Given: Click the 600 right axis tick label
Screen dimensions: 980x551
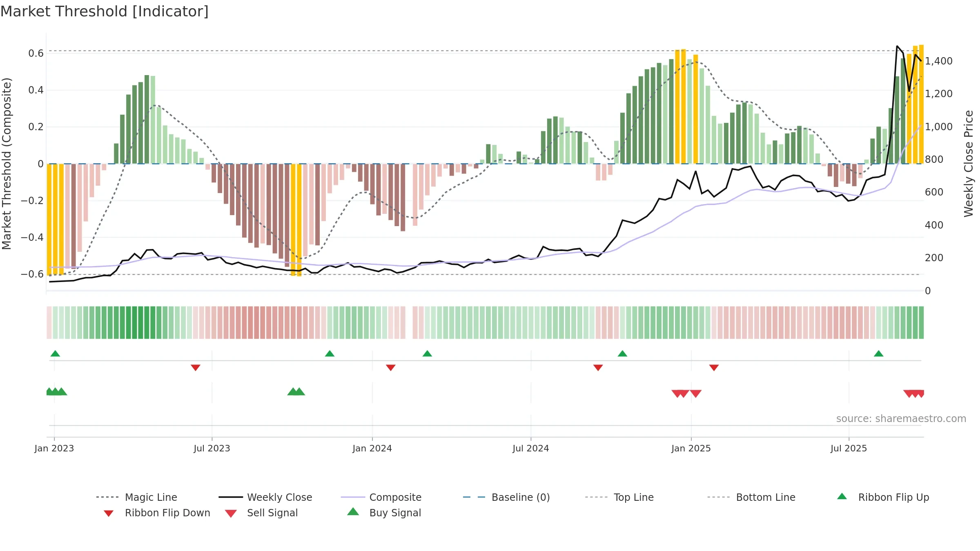Looking at the screenshot, I should (x=934, y=192).
